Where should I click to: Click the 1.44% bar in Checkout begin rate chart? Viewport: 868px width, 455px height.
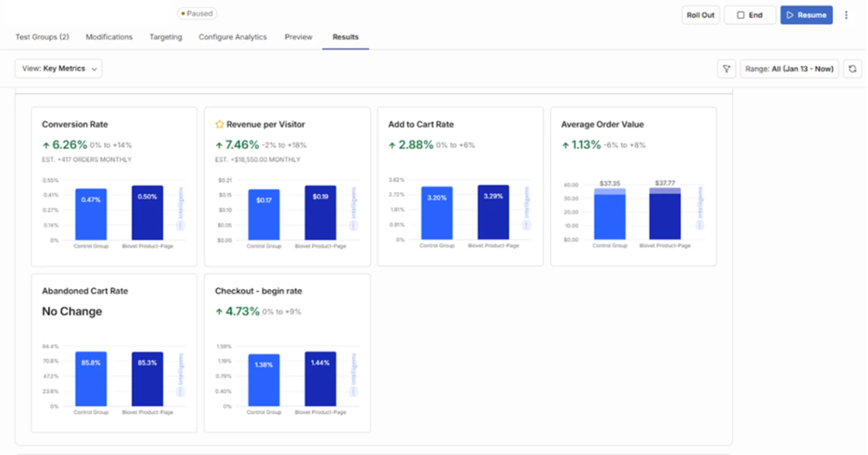click(320, 379)
